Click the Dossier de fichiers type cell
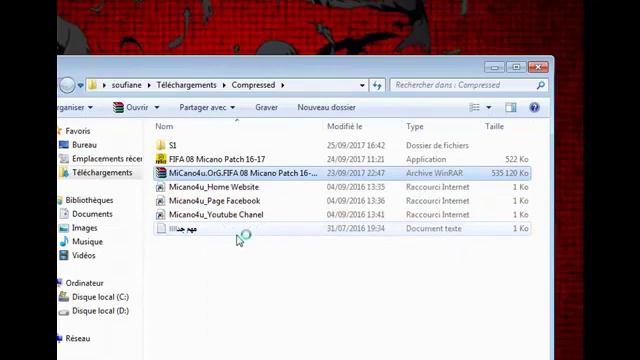Image resolution: width=640 pixels, height=360 pixels. (437, 145)
